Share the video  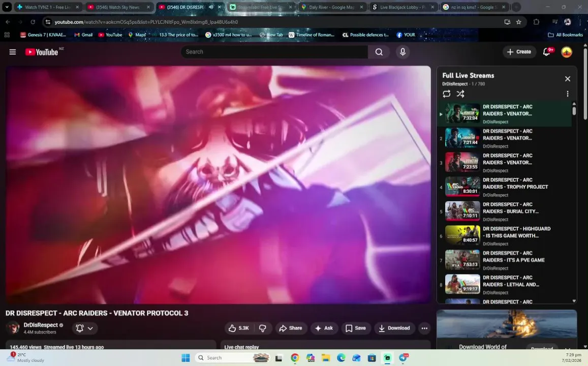pos(291,328)
